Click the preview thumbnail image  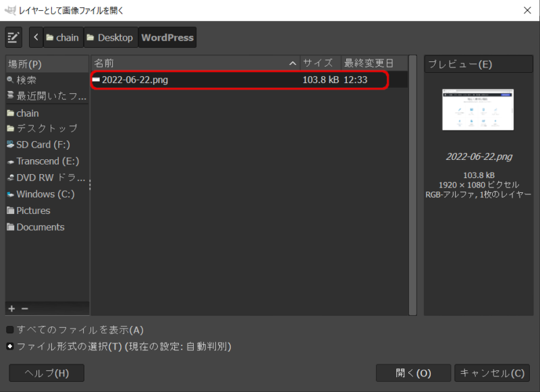tap(478, 109)
